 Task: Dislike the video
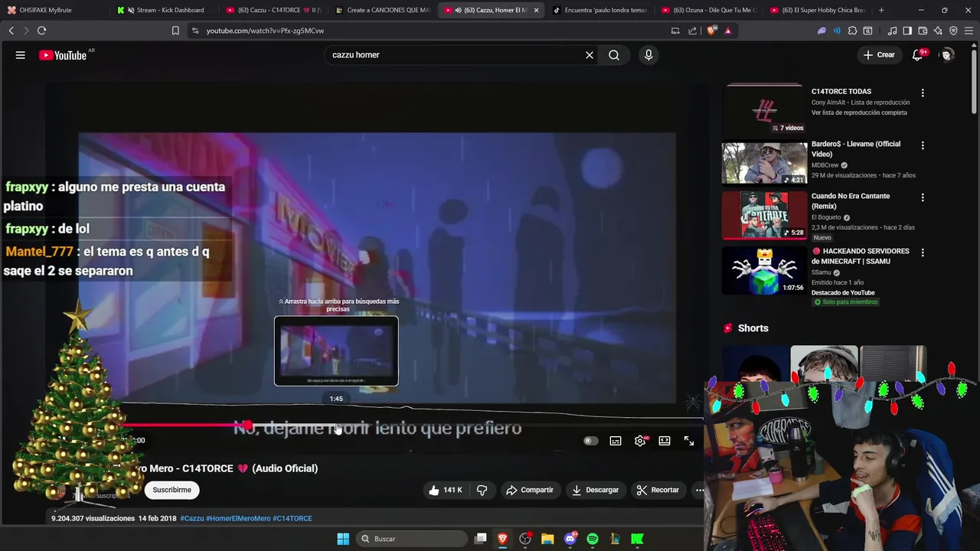point(482,490)
